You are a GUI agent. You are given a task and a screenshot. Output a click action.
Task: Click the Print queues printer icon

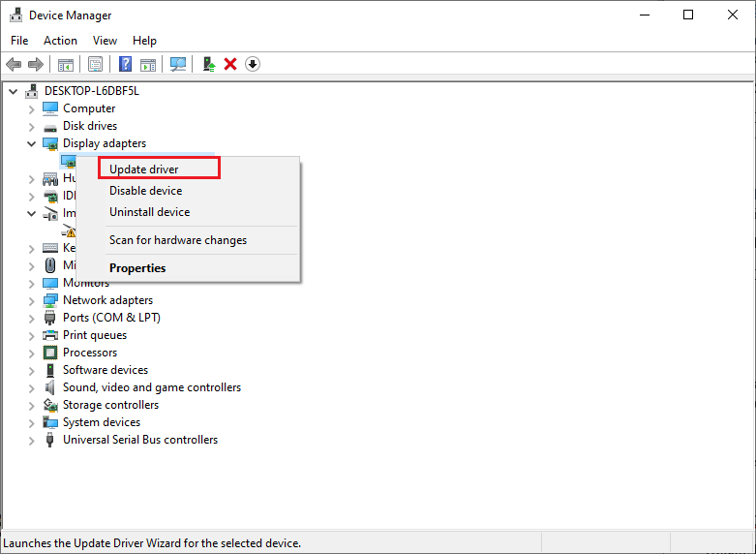point(50,335)
